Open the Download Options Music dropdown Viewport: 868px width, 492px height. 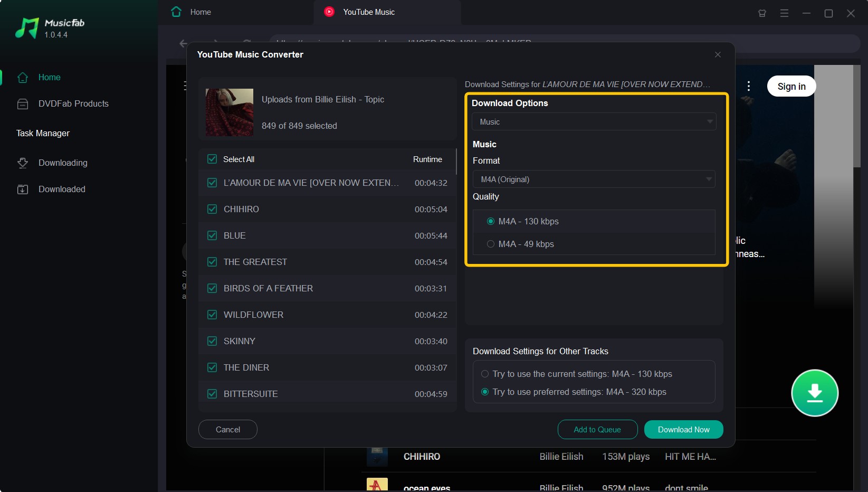tap(594, 121)
